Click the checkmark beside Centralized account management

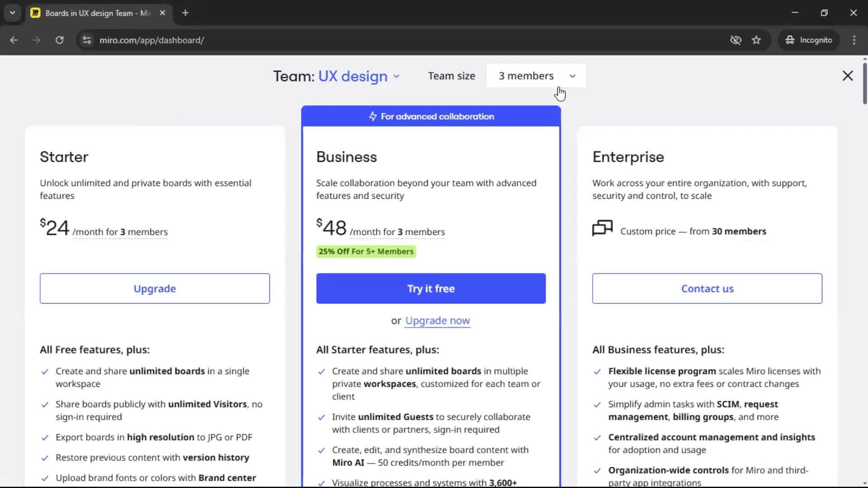pos(597,438)
